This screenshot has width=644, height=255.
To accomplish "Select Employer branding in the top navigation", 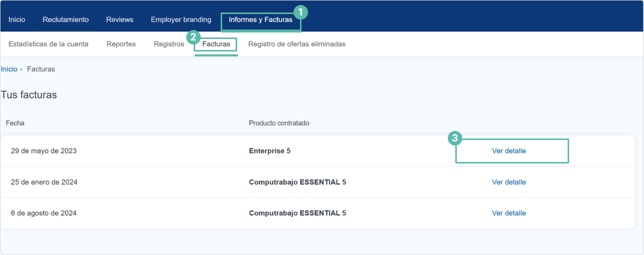I will 181,19.
